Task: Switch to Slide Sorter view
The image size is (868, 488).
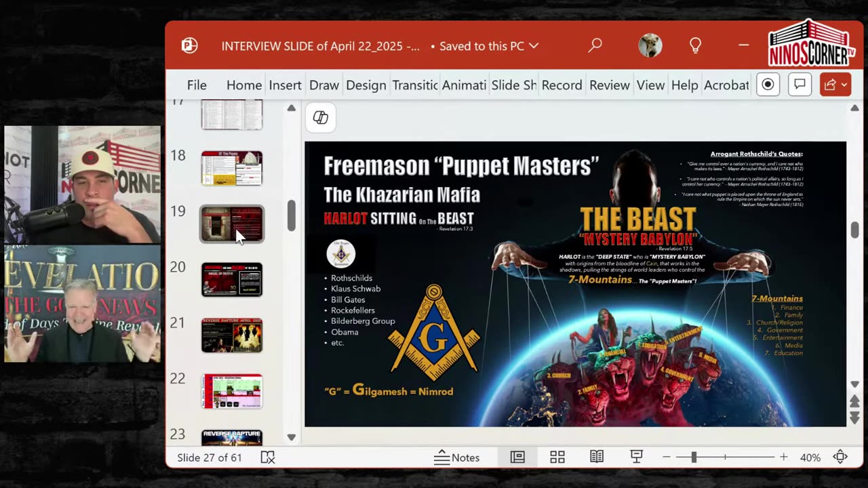Action: click(557, 457)
